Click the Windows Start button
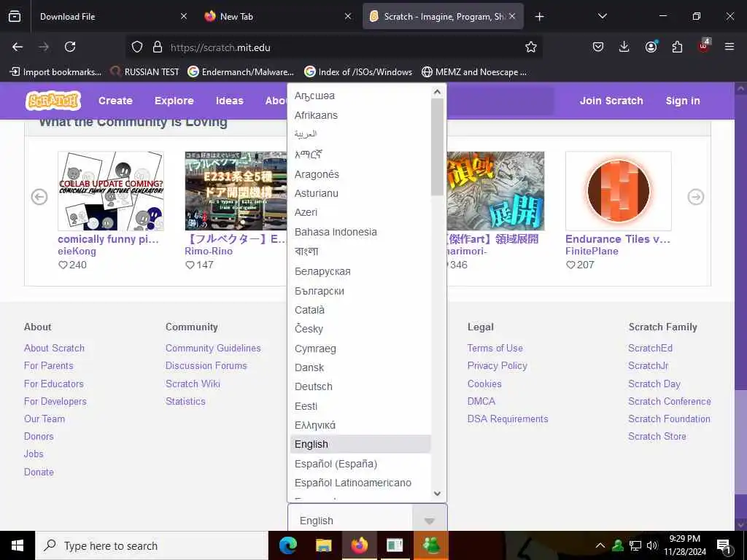 [x=18, y=545]
